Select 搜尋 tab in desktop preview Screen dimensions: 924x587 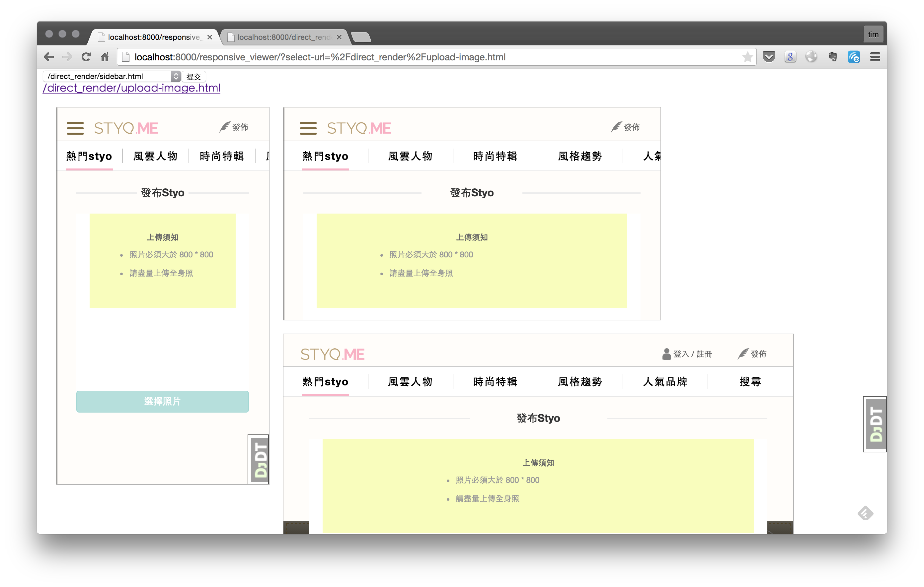coord(750,381)
